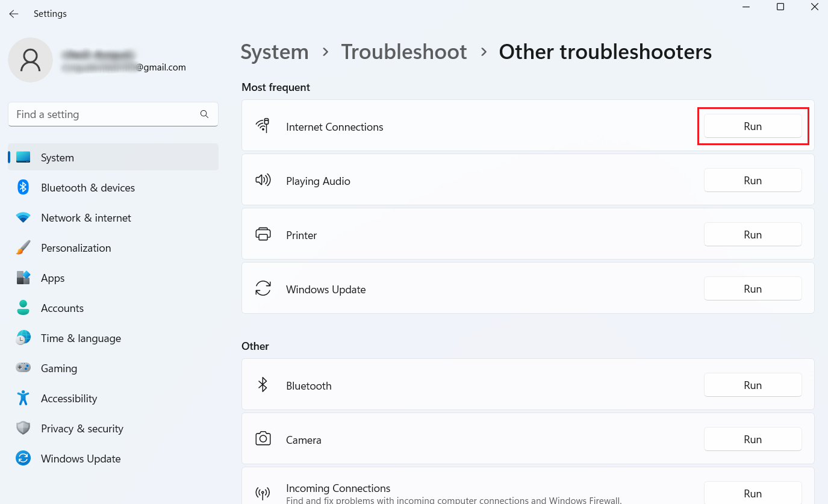The image size is (828, 504).
Task: Open Personalization settings
Action: (113, 247)
